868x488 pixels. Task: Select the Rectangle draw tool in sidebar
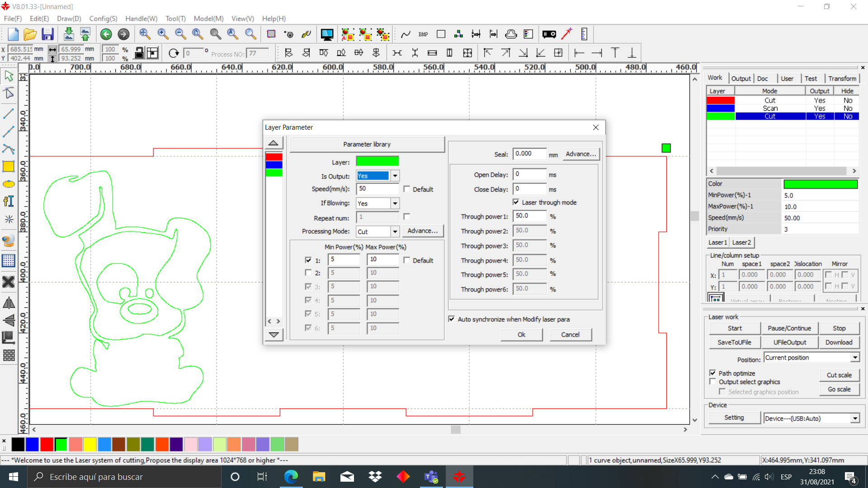[x=9, y=166]
